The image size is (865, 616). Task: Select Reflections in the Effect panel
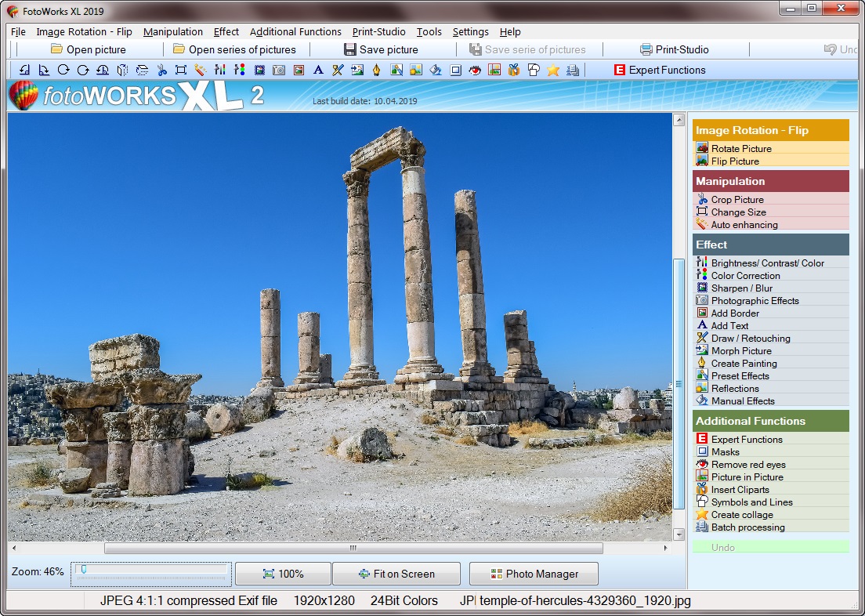[x=737, y=388]
